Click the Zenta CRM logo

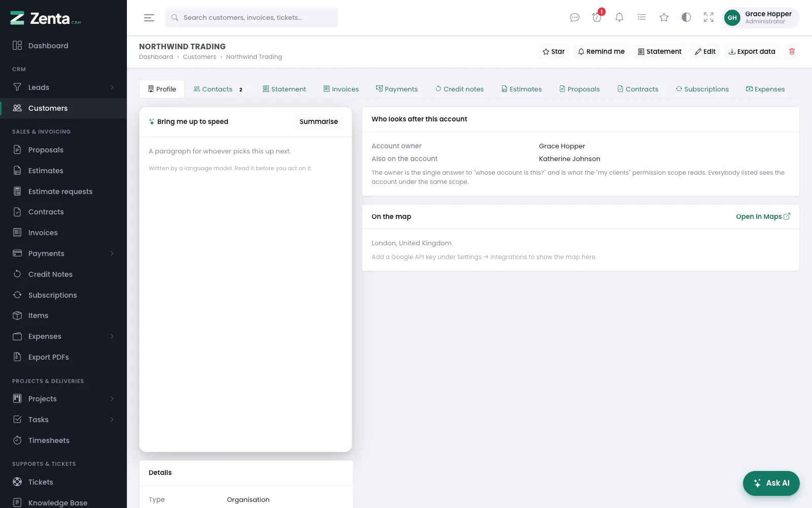[46, 18]
